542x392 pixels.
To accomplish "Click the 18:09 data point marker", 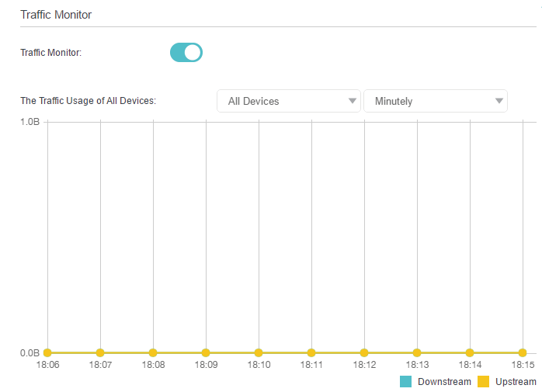I will click(206, 353).
